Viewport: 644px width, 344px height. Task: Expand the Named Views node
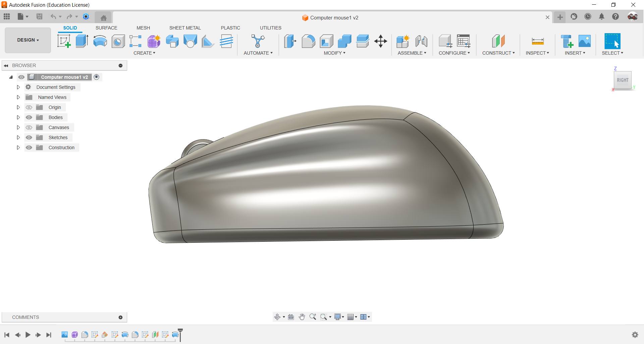[x=18, y=97]
